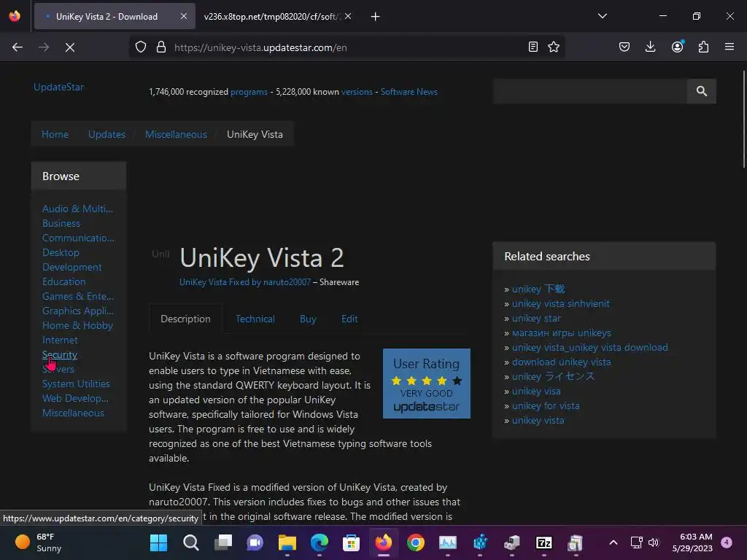
Task: Click the User Rating updatestar badge
Action: (426, 384)
